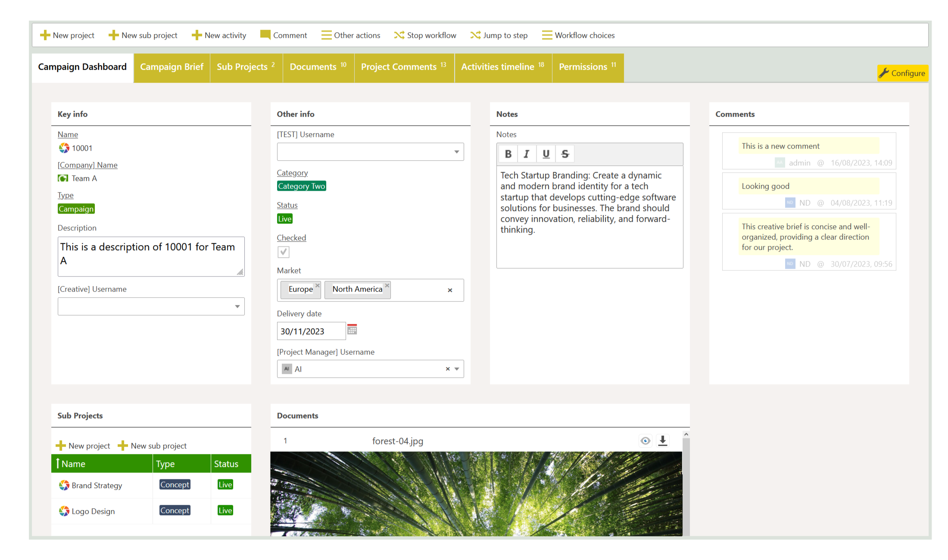948x560 pixels.
Task: Open the [TEST] Username dropdown
Action: [x=456, y=152]
